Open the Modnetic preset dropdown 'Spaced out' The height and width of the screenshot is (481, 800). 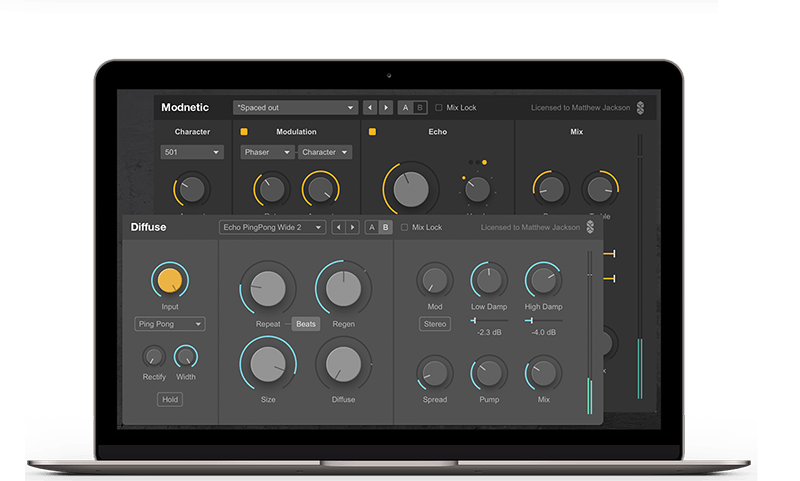click(x=295, y=108)
